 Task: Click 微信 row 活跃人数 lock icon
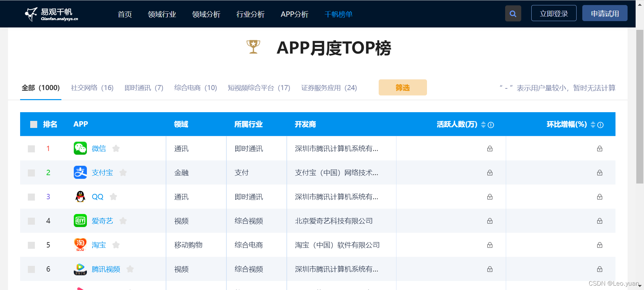pos(490,148)
